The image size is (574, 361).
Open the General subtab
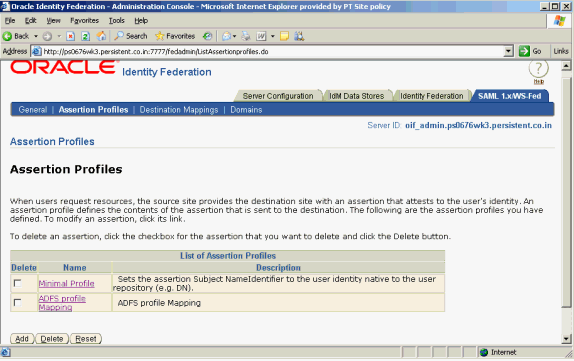tap(33, 110)
